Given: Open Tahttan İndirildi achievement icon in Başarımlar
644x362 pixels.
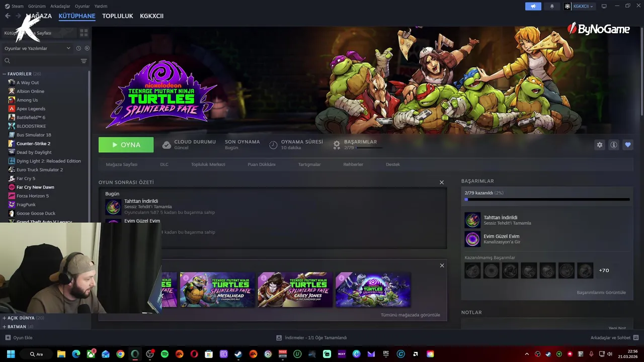Looking at the screenshot, I should pos(472,220).
